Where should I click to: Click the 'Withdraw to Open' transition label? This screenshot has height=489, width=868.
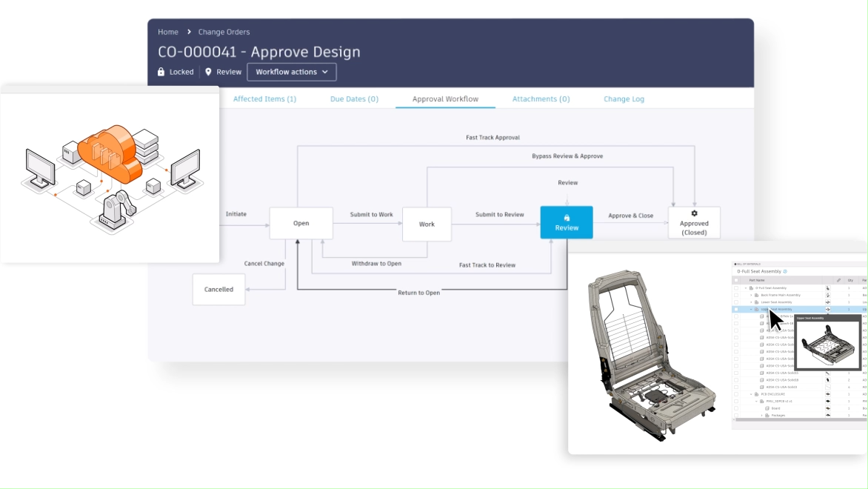pyautogui.click(x=376, y=264)
